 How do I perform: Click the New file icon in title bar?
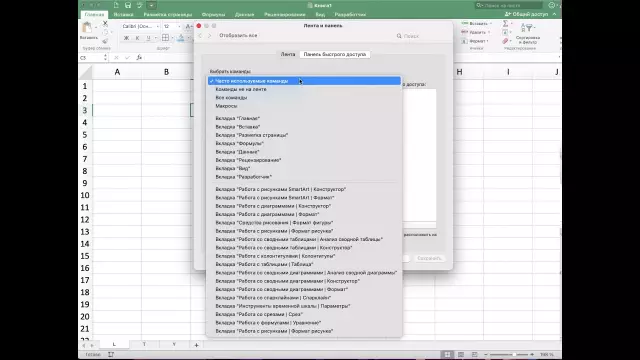tap(116, 5)
